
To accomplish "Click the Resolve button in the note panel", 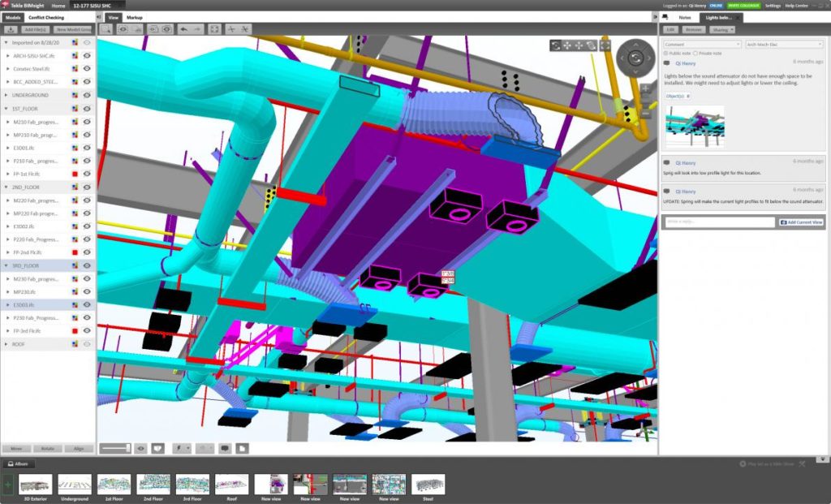I will 694,30.
